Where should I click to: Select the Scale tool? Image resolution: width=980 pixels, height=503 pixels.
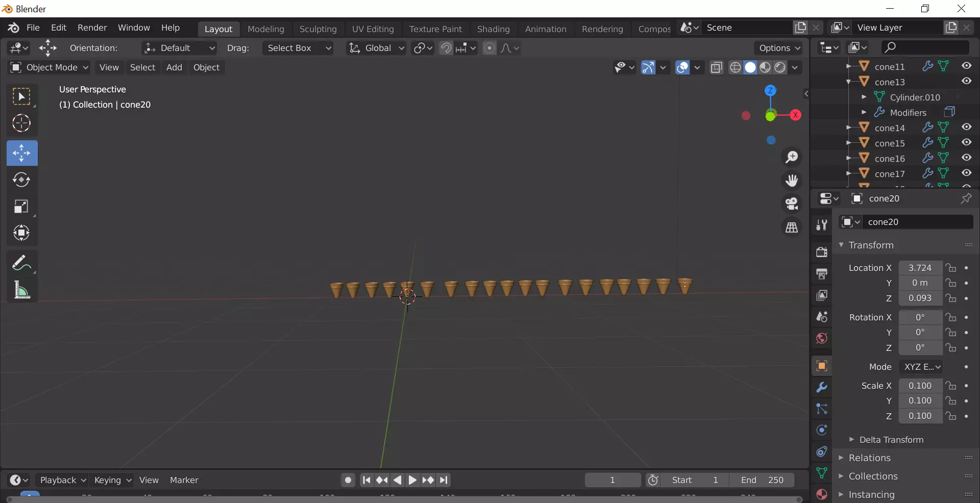pyautogui.click(x=22, y=206)
